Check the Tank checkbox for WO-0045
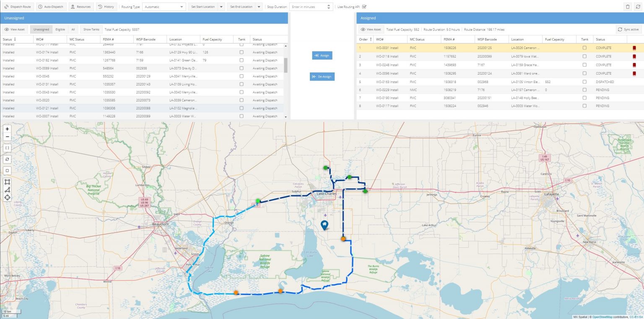644x319 pixels. (241, 76)
